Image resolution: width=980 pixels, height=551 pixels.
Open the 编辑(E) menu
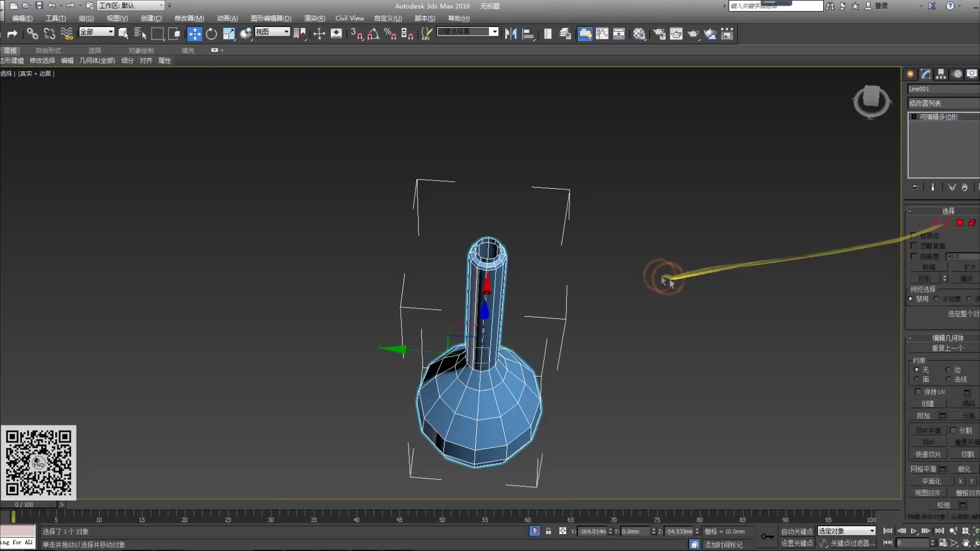[x=22, y=18]
